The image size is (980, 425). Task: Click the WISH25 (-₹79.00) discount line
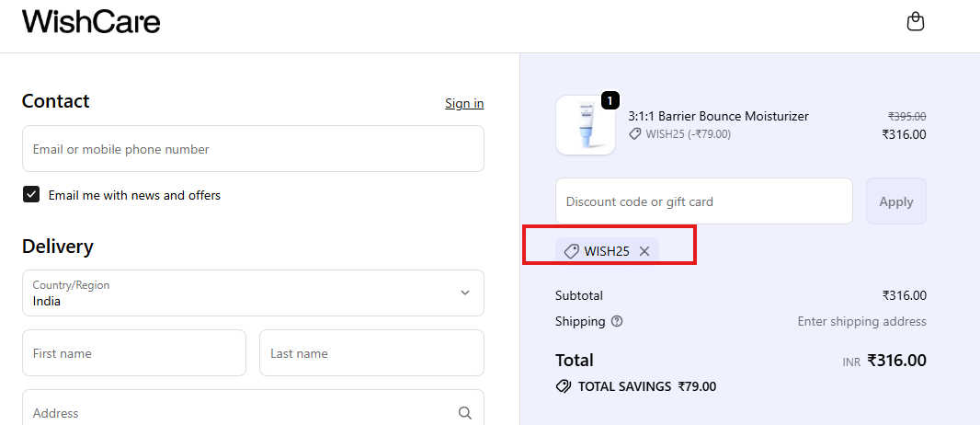(679, 133)
